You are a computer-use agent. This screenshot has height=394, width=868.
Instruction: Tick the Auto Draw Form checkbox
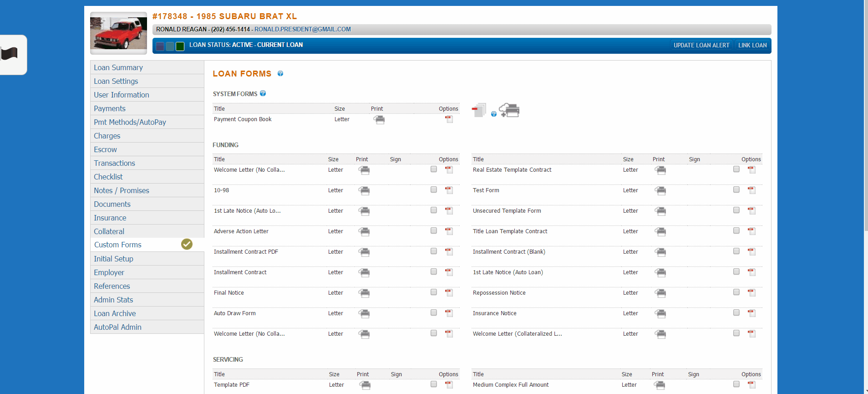pos(434,312)
